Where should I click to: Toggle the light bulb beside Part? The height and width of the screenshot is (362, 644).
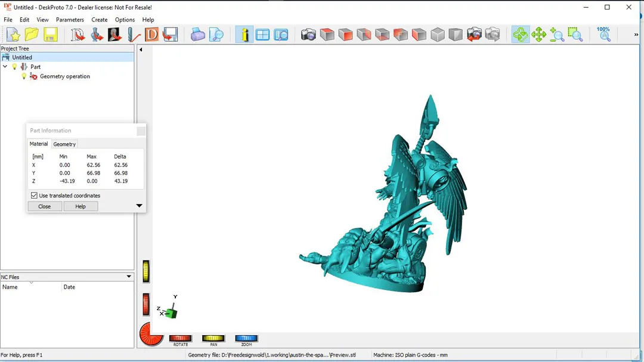[x=15, y=67]
